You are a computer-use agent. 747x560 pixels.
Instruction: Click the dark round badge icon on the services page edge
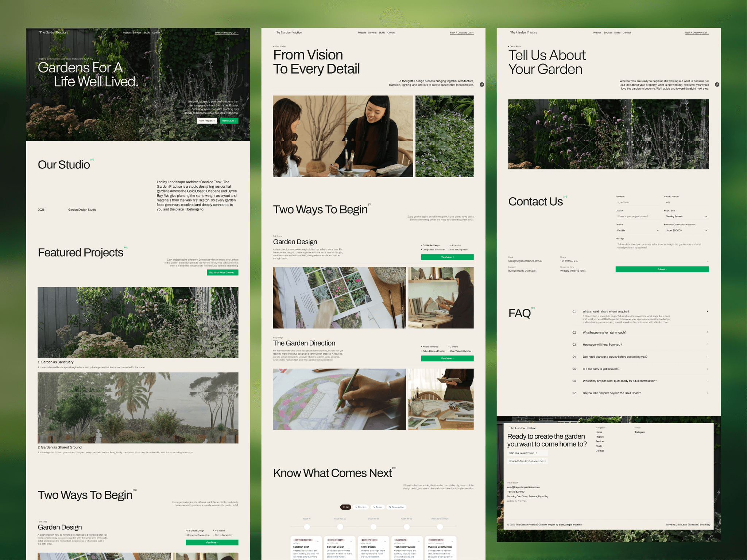482,85
